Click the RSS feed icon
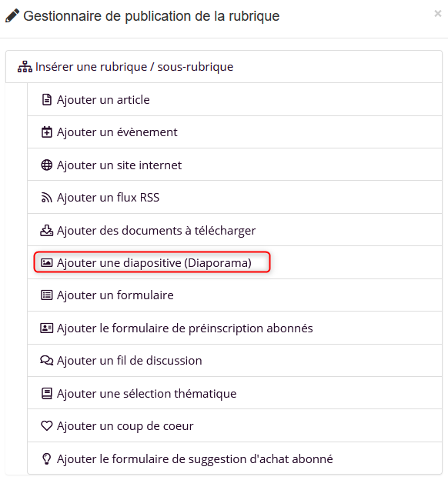448x490 pixels. [47, 198]
